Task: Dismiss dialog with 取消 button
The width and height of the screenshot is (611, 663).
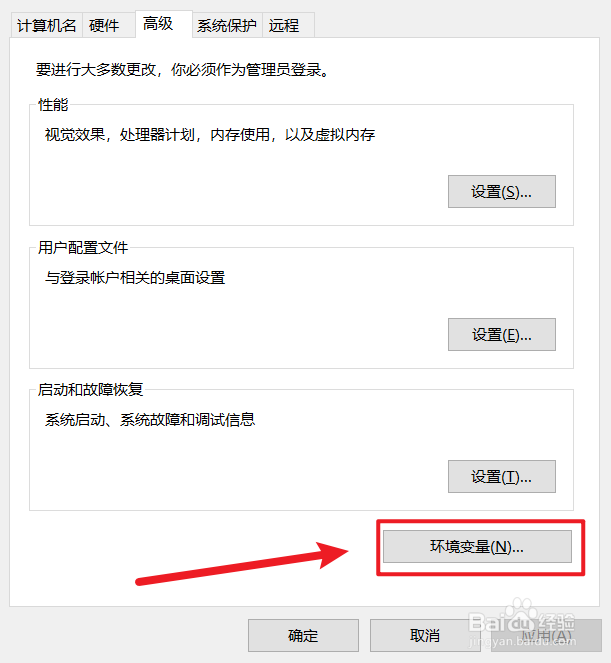Action: coord(425,635)
